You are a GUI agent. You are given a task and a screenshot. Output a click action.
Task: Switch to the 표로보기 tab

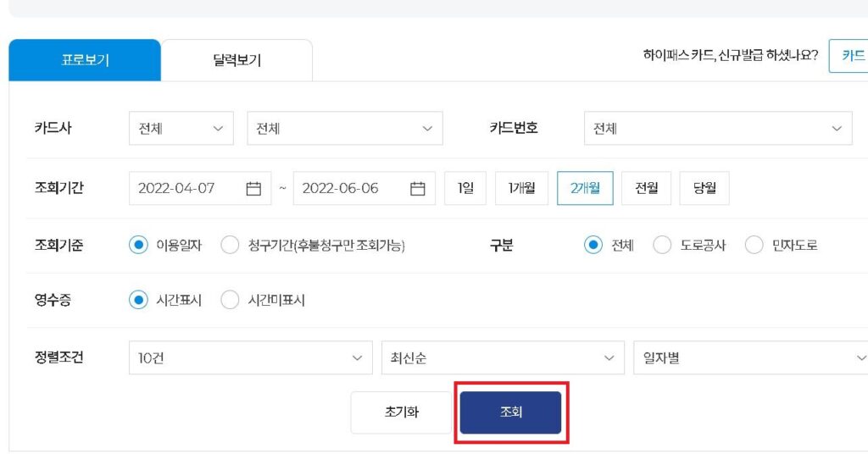pos(85,60)
